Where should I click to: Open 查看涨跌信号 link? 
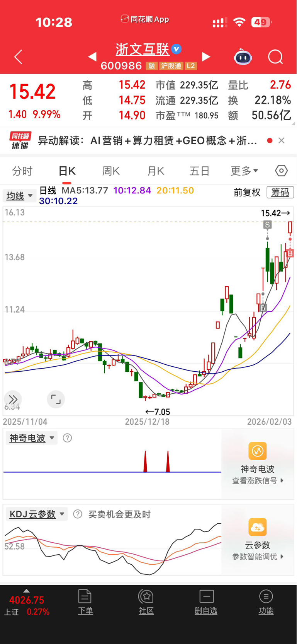[258, 480]
